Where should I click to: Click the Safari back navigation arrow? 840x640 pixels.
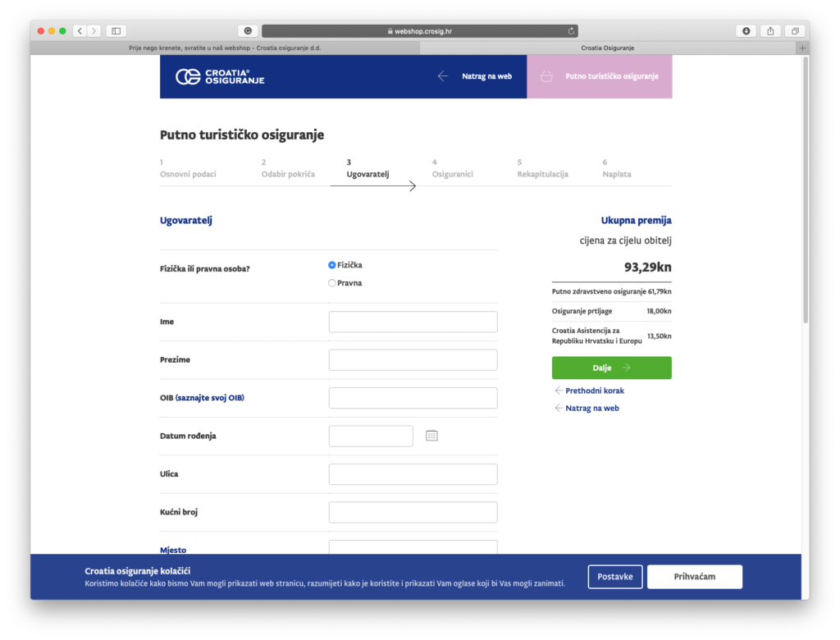pos(80,31)
